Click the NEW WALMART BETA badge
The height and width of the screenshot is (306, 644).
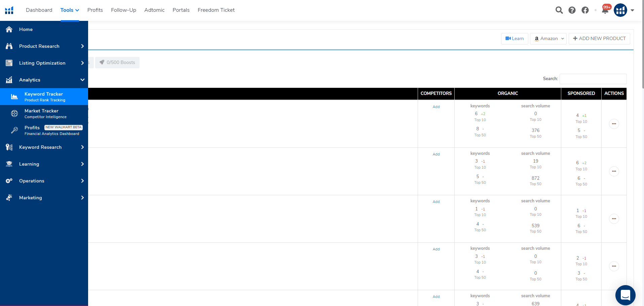click(x=64, y=127)
